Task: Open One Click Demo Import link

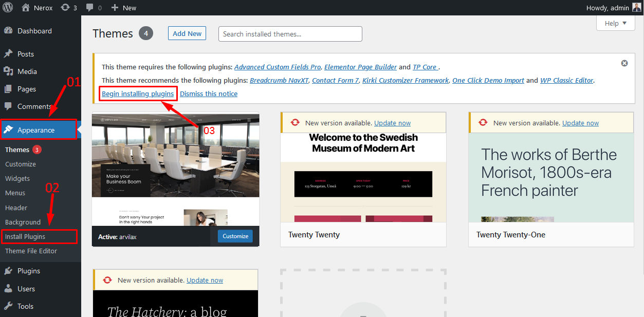Action: (488, 80)
